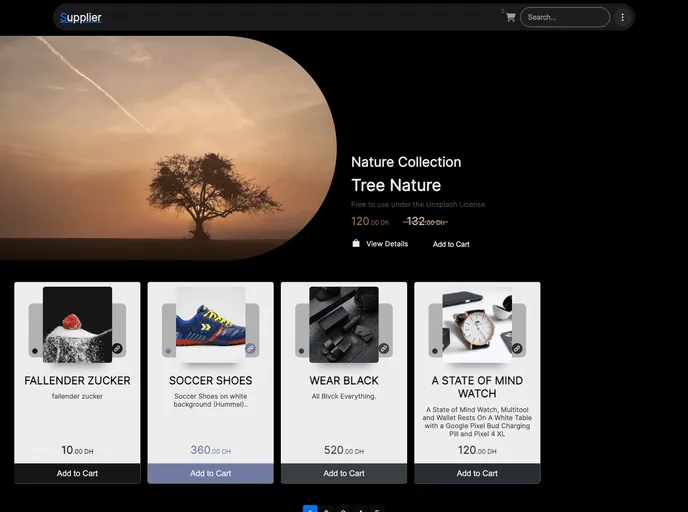Click the 'Soccer Shoes on white background' description

[211, 400]
